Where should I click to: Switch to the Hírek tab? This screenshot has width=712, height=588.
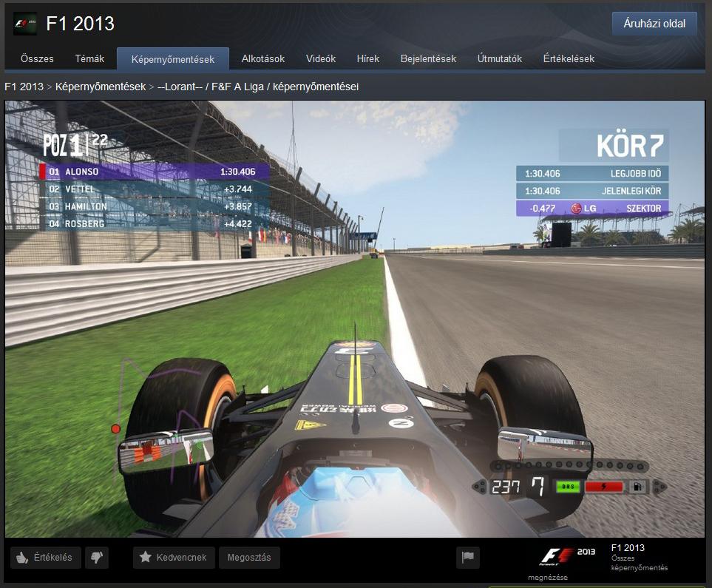click(367, 58)
